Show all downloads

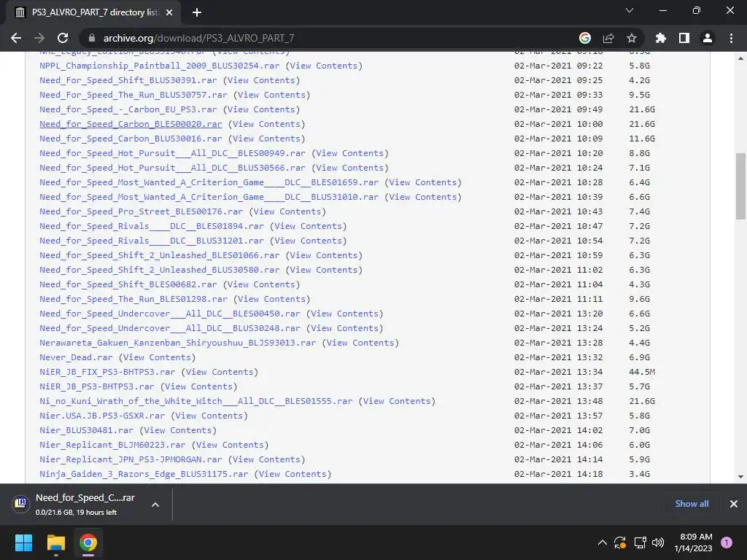coord(692,504)
